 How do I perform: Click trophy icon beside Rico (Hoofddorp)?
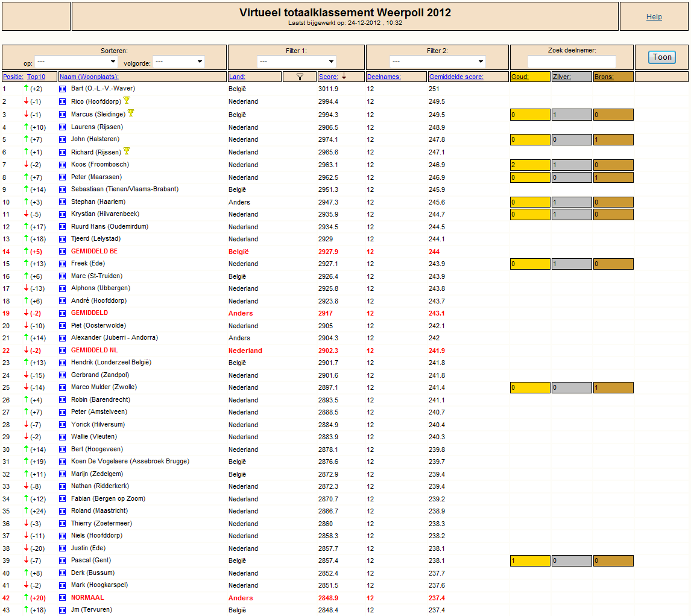coord(127,101)
